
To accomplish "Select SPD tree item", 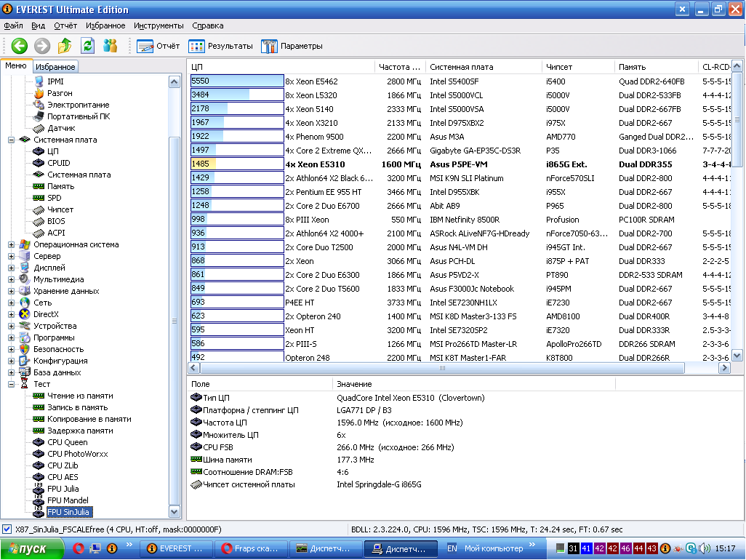I will (x=55, y=198).
